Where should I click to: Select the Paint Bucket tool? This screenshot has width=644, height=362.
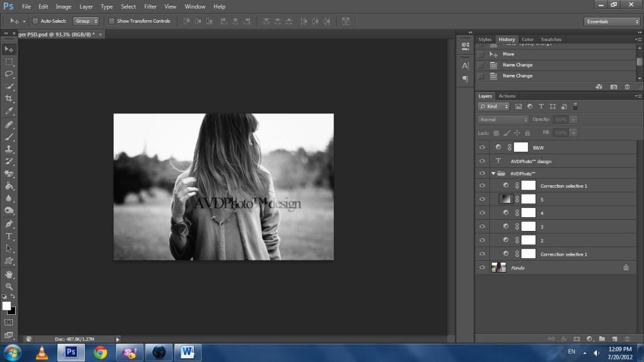tap(9, 186)
